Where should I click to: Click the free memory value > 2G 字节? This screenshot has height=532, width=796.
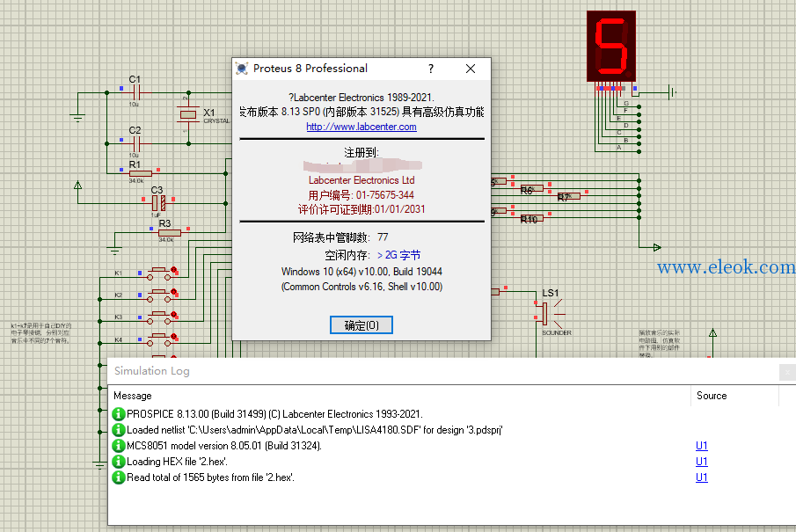[x=398, y=255]
